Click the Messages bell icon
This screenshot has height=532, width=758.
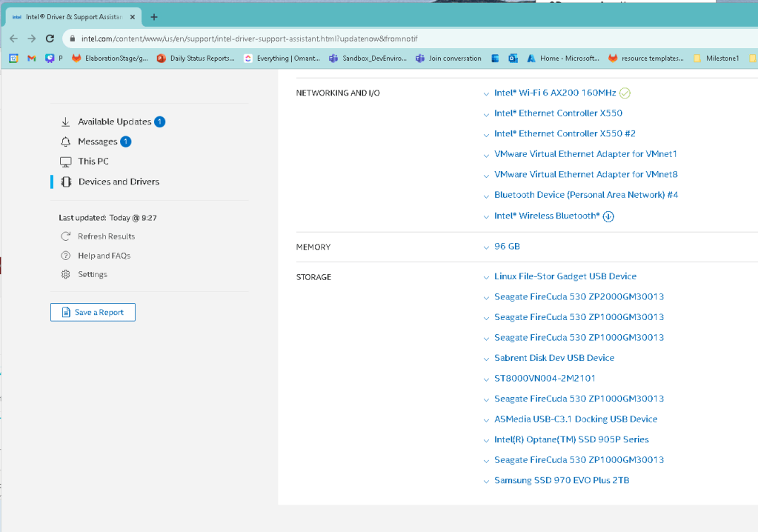coord(66,142)
